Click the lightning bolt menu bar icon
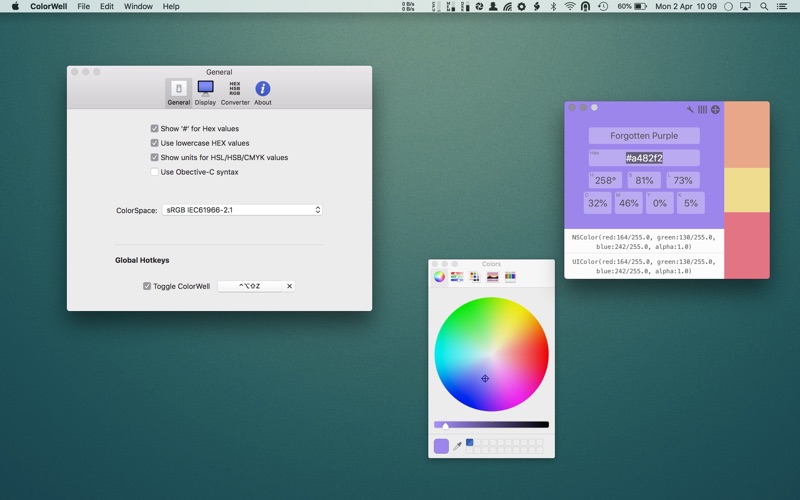This screenshot has height=500, width=800. click(x=537, y=6)
